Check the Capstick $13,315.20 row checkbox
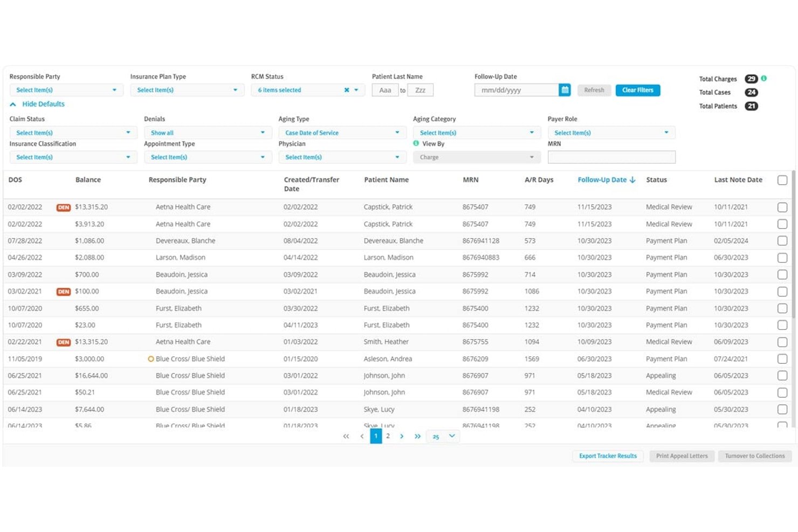This screenshot has height=532, width=798. (x=782, y=208)
